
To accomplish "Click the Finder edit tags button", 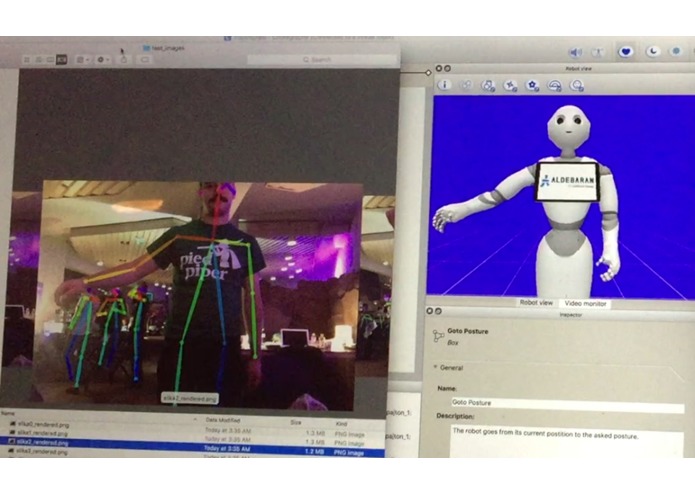I will [144, 59].
